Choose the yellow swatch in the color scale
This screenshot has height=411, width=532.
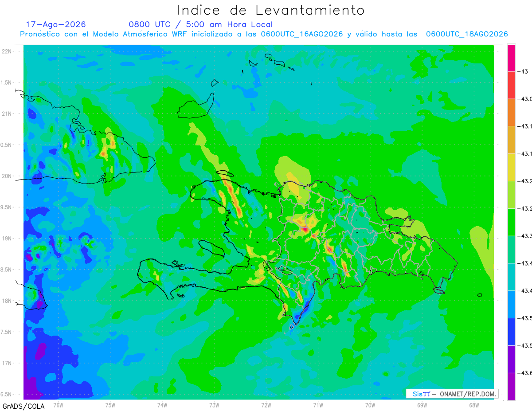[511, 167]
